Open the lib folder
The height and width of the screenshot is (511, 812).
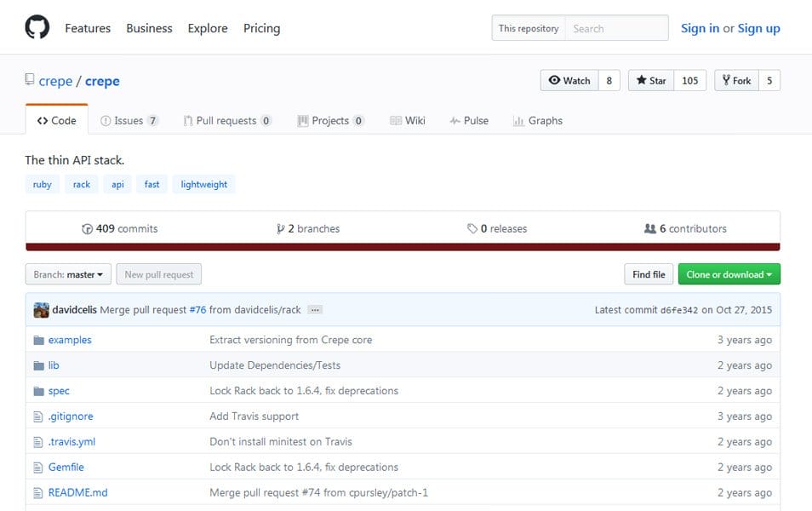(x=54, y=365)
